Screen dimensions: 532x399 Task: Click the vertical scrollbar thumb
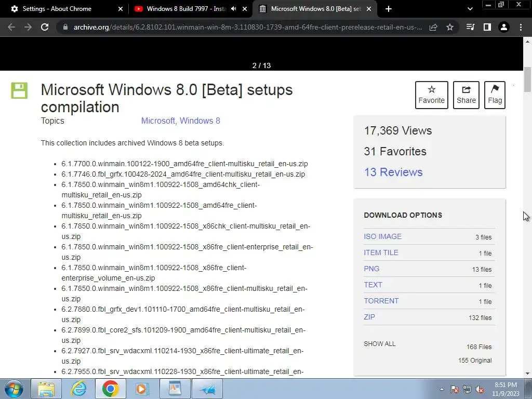pos(527,79)
